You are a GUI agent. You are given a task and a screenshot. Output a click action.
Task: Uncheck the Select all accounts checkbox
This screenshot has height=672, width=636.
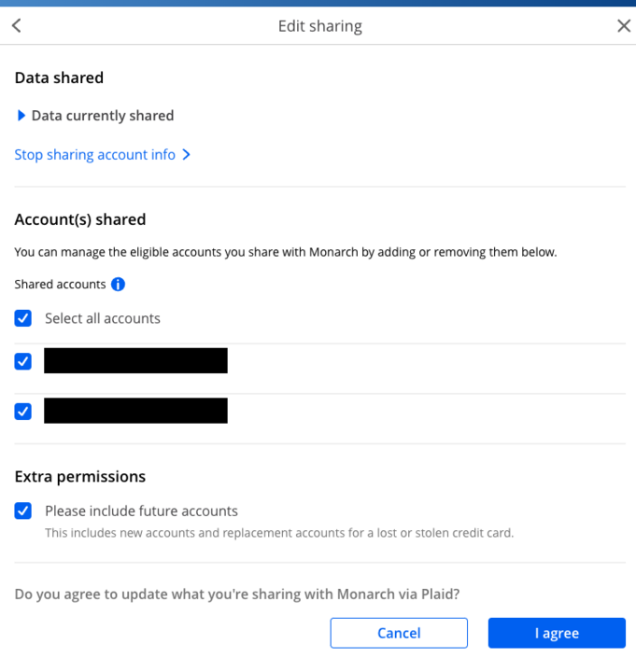[23, 318]
